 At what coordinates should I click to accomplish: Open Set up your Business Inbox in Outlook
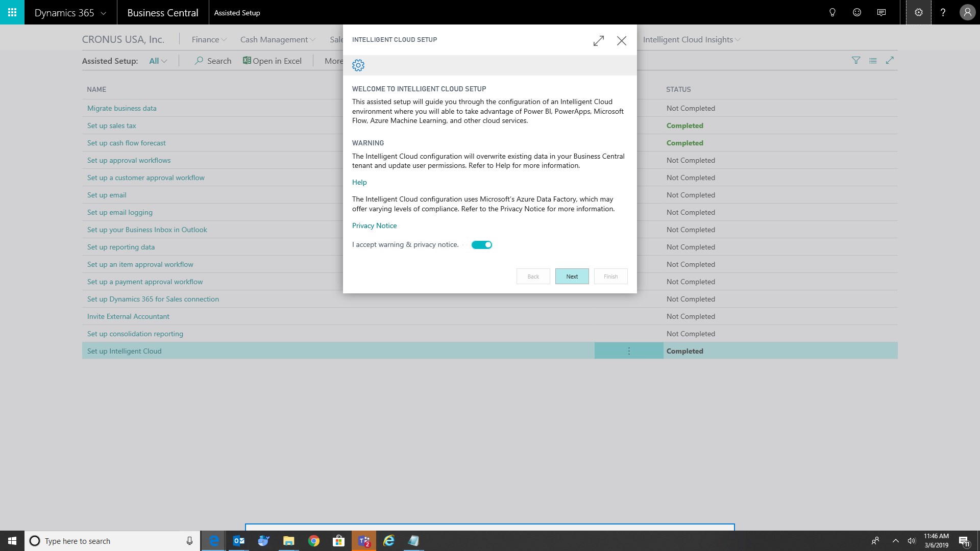coord(147,230)
